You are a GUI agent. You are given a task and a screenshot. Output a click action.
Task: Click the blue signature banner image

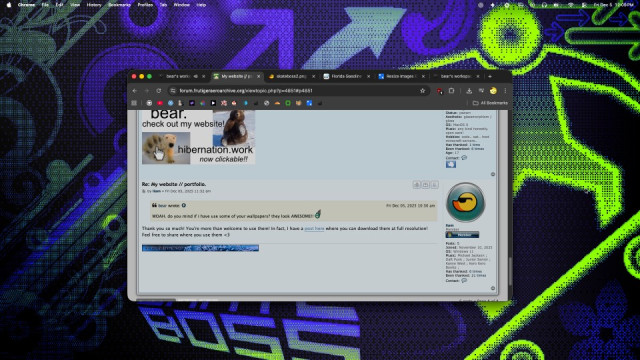click(200, 248)
